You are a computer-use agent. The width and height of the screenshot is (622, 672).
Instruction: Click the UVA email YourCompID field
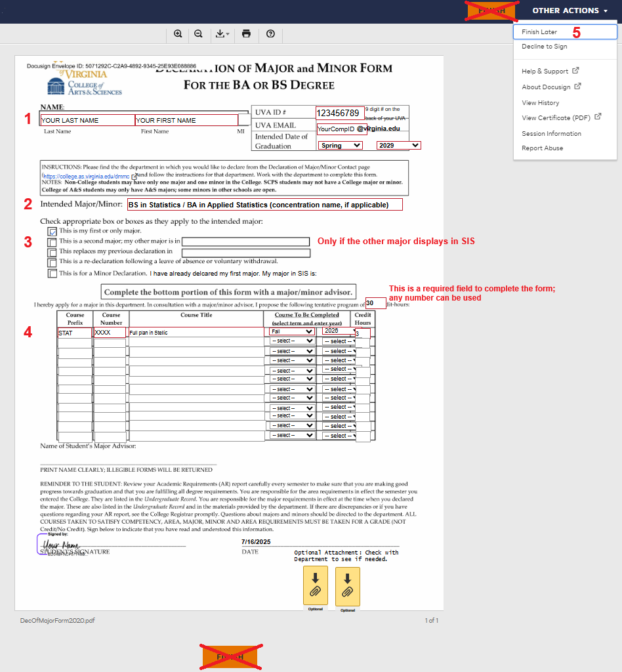coord(341,129)
